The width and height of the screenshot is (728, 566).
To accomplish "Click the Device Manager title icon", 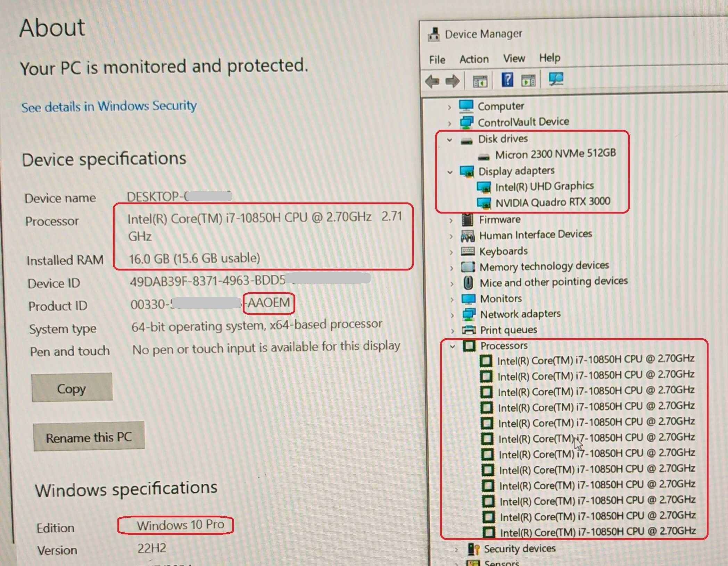I will point(433,34).
